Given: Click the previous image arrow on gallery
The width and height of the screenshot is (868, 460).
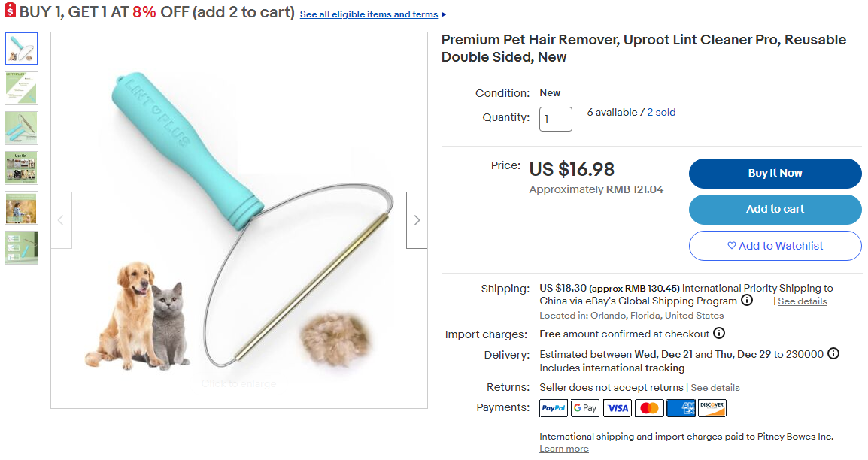Looking at the screenshot, I should (61, 220).
